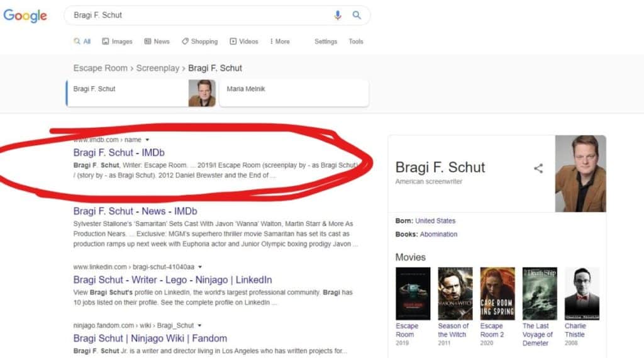Click the Abomination book link

(438, 234)
